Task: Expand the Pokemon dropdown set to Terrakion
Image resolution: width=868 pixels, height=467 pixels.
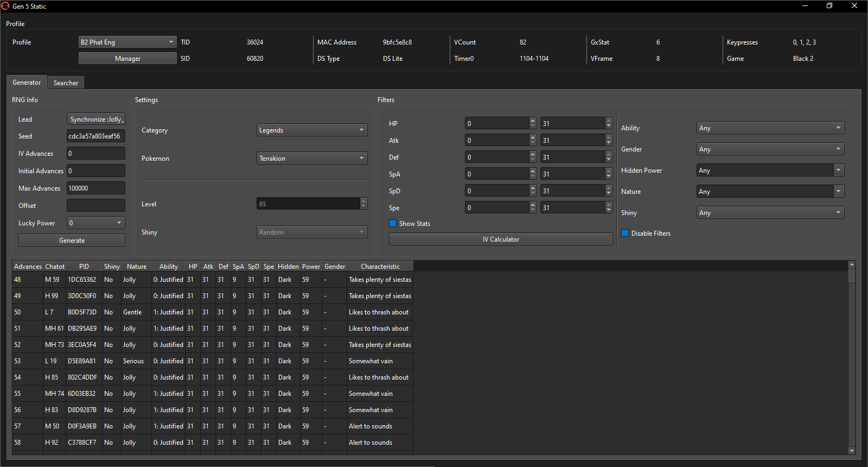Action: click(x=312, y=158)
